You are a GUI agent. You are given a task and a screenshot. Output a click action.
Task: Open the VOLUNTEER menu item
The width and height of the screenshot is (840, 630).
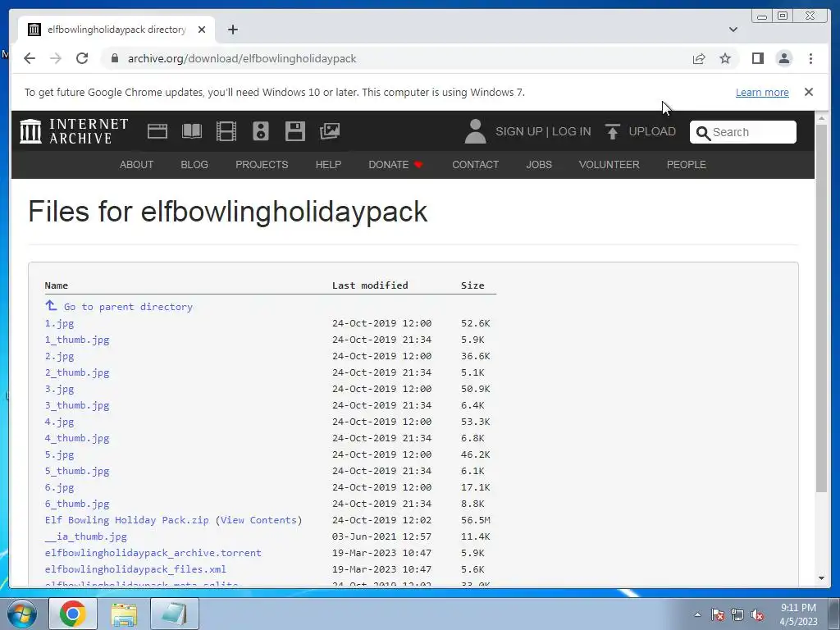click(609, 164)
